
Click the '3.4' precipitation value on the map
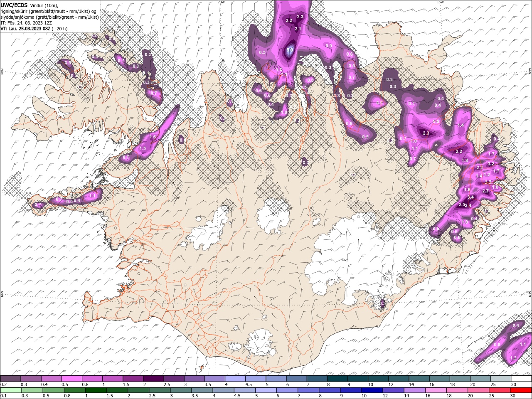[470, 197]
